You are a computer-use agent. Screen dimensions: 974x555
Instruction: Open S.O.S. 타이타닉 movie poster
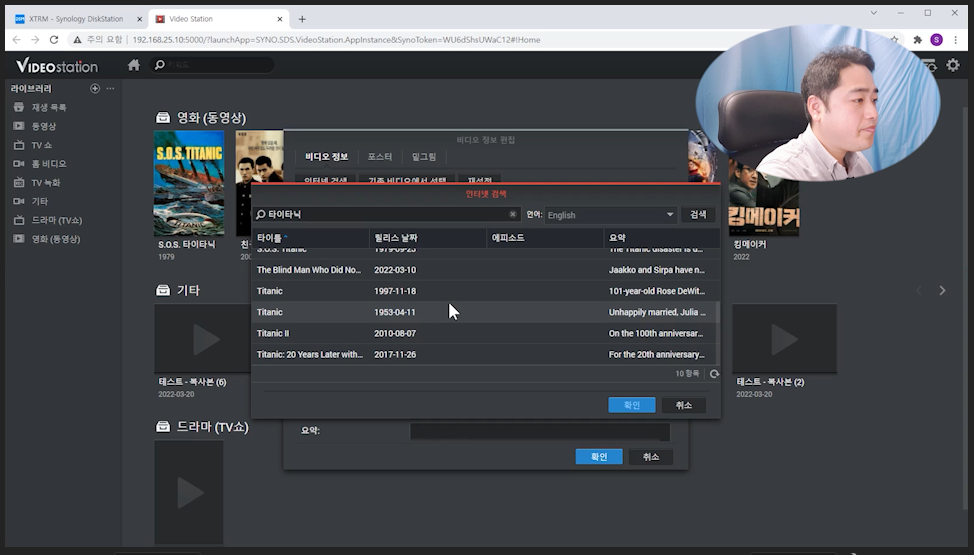pos(189,183)
